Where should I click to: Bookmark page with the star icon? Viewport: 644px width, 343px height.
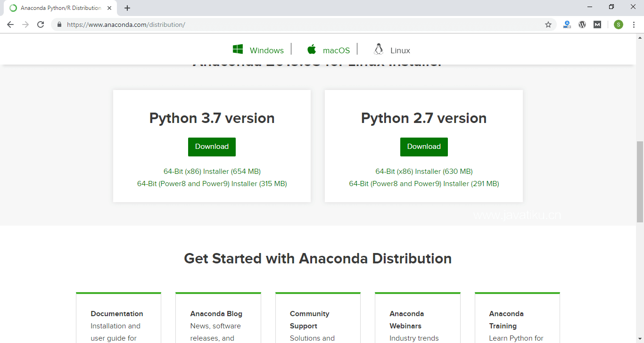click(548, 24)
